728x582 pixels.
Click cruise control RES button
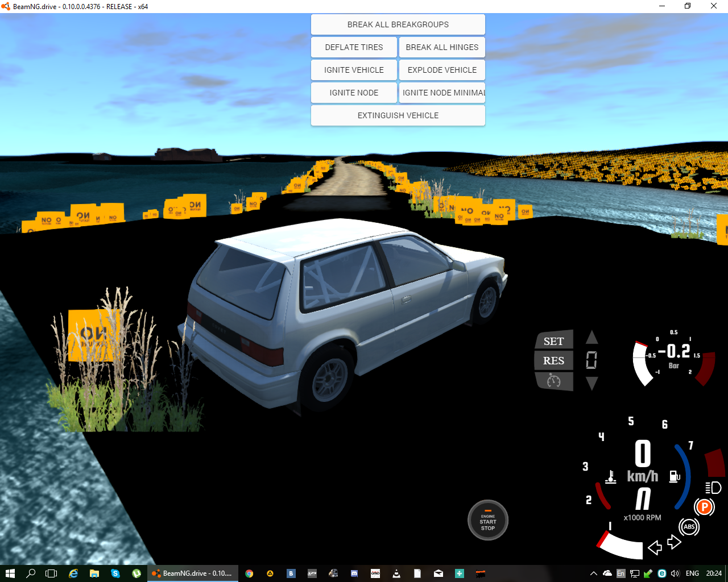tap(553, 360)
